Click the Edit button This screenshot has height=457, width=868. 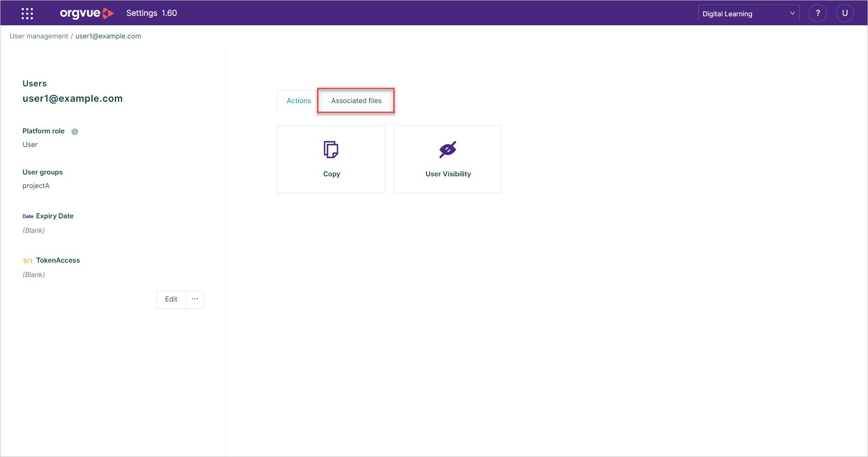click(x=171, y=299)
